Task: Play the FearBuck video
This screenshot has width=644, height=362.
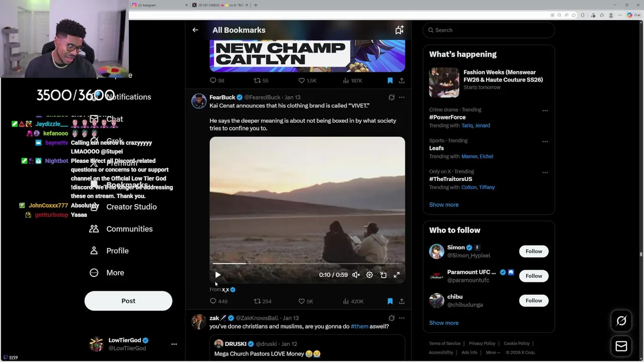Action: (x=218, y=275)
